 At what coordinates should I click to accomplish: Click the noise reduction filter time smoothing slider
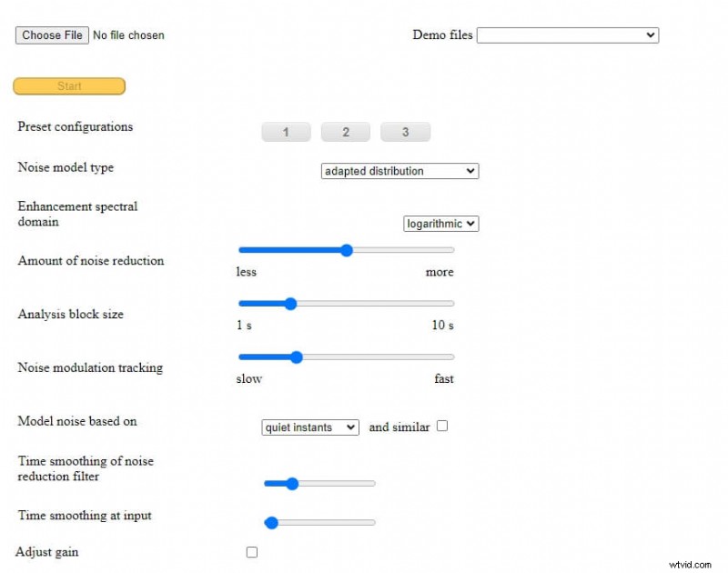point(291,484)
